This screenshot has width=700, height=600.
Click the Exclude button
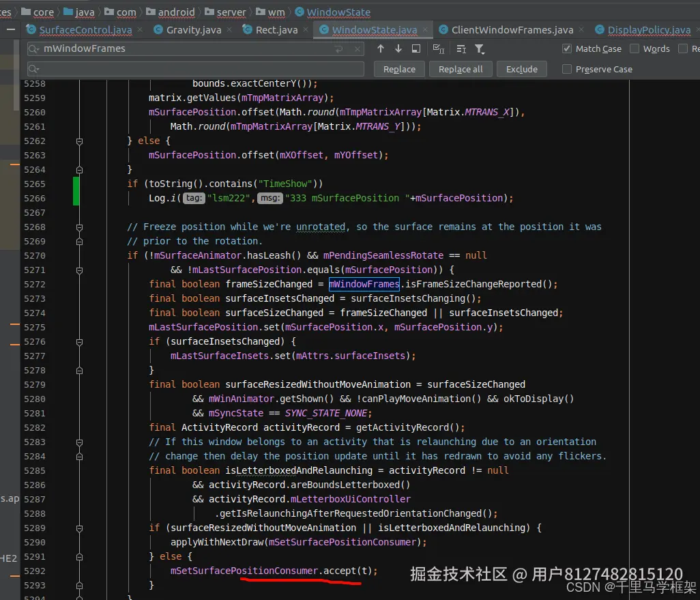pyautogui.click(x=522, y=69)
